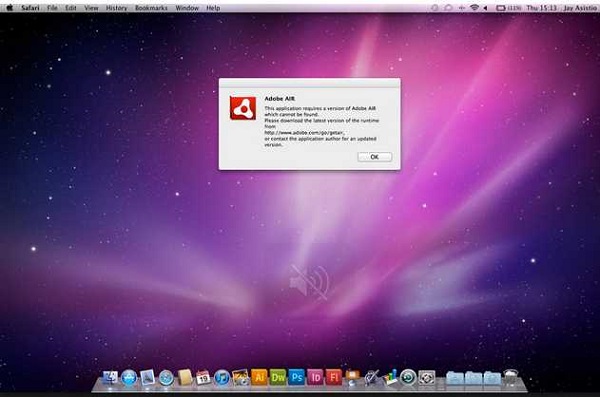Image resolution: width=600 pixels, height=397 pixels.
Task: Open the Window menu
Action: pos(187,8)
